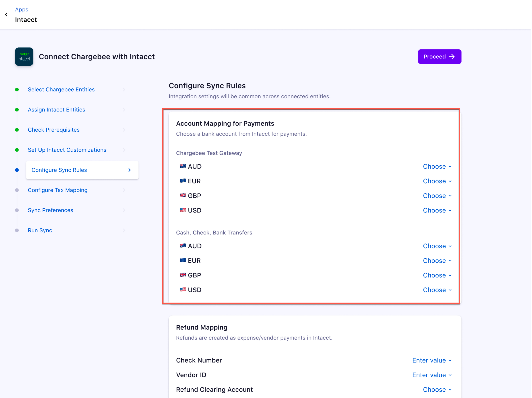Go to Configure Tax Mapping step
Viewport: 532px width, 398px height.
pos(58,190)
